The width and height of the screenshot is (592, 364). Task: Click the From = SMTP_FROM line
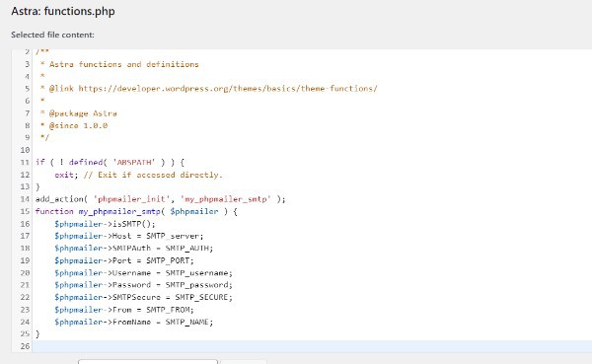(124, 310)
